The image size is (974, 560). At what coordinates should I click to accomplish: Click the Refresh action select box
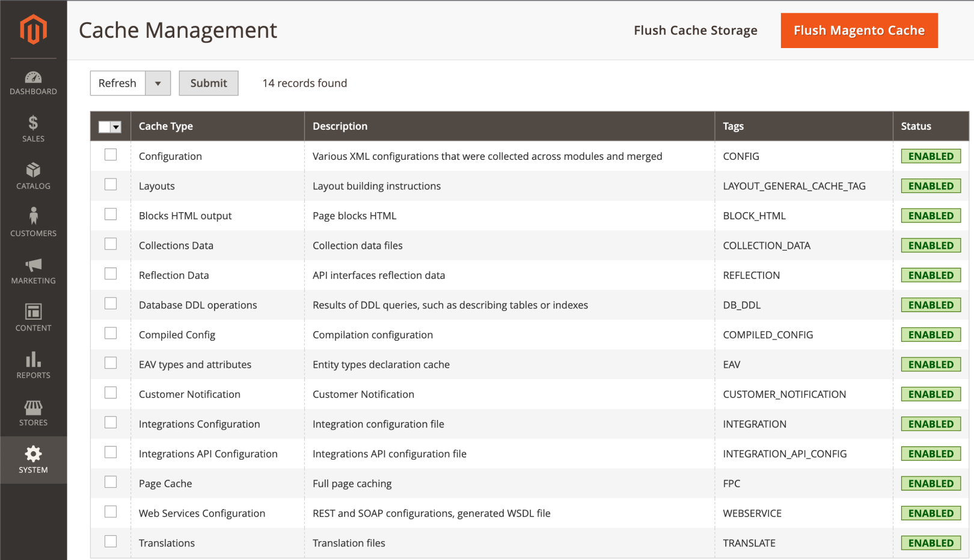pos(130,84)
